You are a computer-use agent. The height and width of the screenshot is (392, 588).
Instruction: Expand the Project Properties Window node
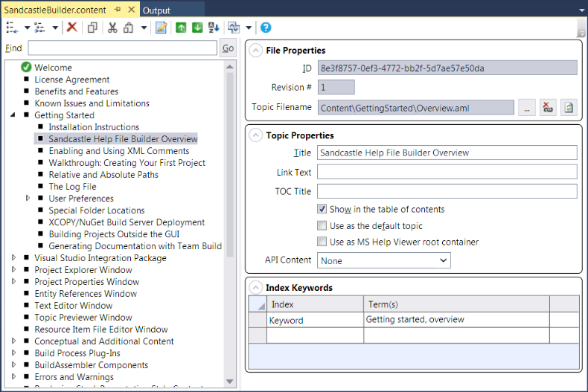click(x=13, y=281)
